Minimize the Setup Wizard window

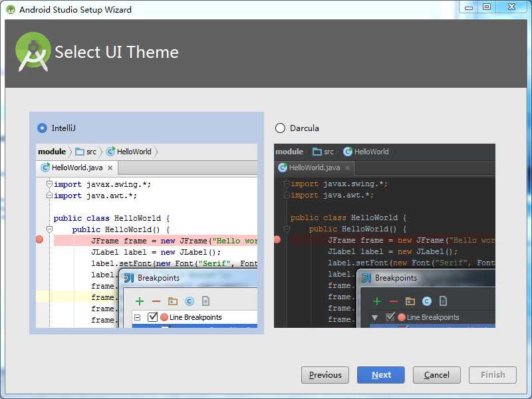pyautogui.click(x=469, y=7)
